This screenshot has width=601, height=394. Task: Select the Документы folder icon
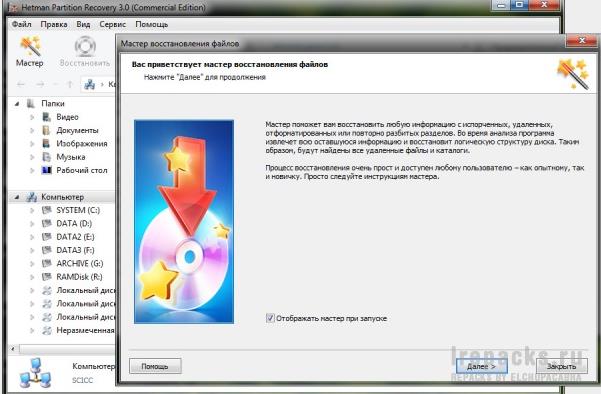pos(46,130)
